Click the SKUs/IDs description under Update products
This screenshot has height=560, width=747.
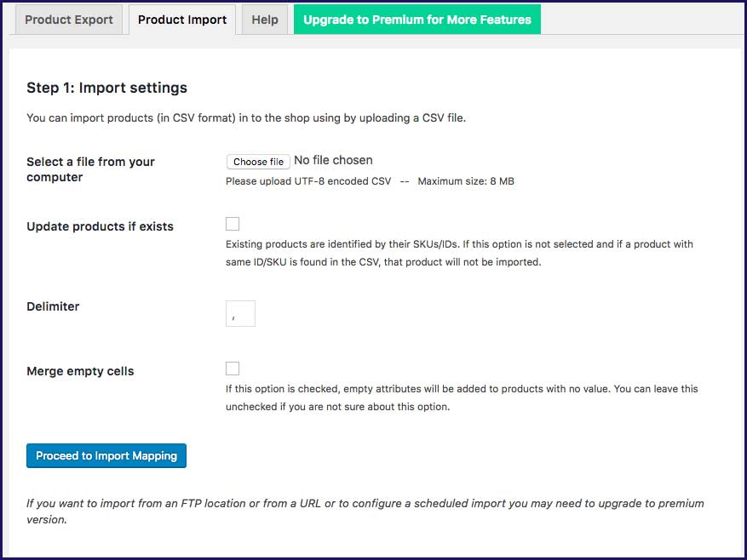click(x=459, y=253)
